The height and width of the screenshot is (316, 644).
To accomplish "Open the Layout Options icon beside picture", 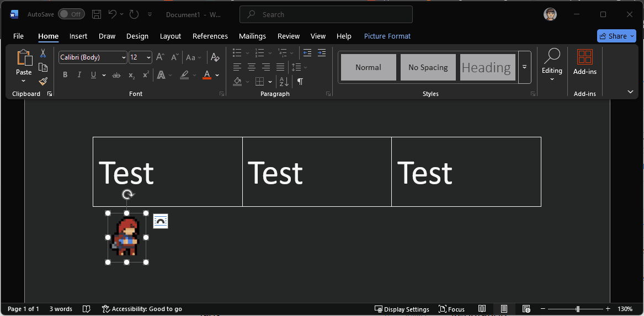I will tap(160, 221).
